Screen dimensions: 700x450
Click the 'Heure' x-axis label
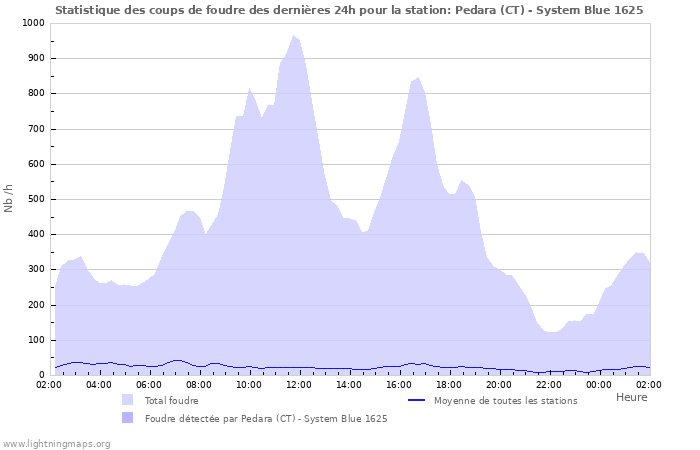(x=631, y=397)
